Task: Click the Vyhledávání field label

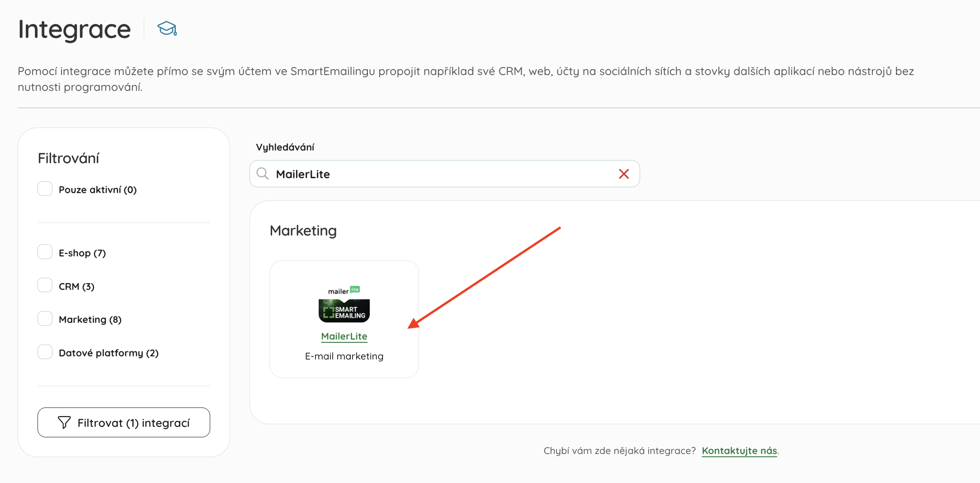Action: click(285, 147)
